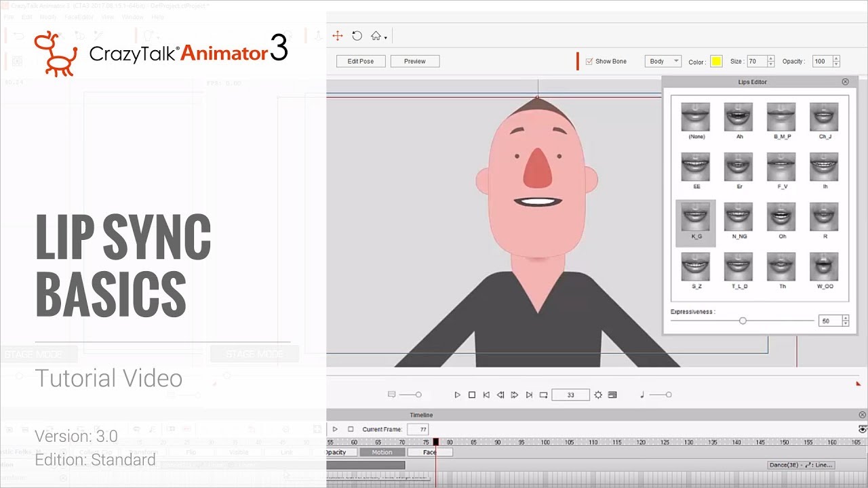The image size is (868, 488).
Task: Click the Current Frame field
Action: (418, 429)
